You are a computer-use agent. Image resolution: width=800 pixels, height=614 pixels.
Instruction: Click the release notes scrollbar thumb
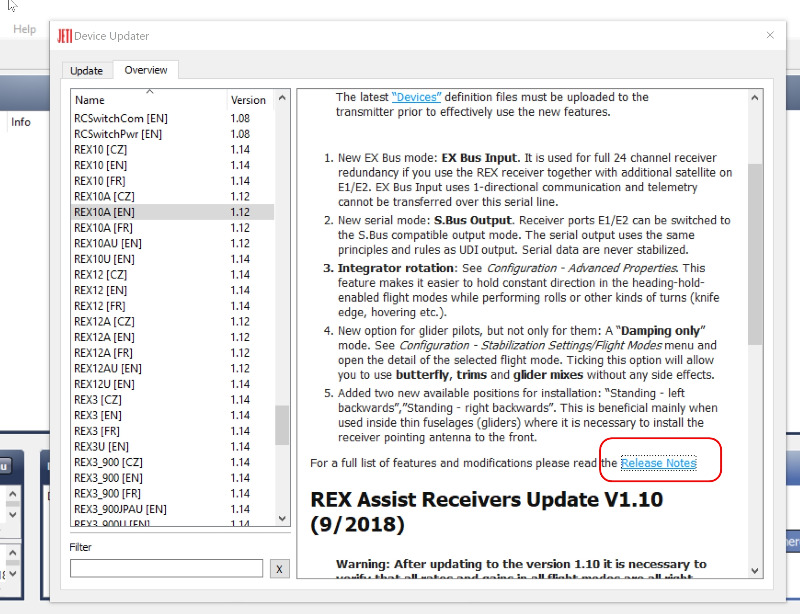point(755,254)
